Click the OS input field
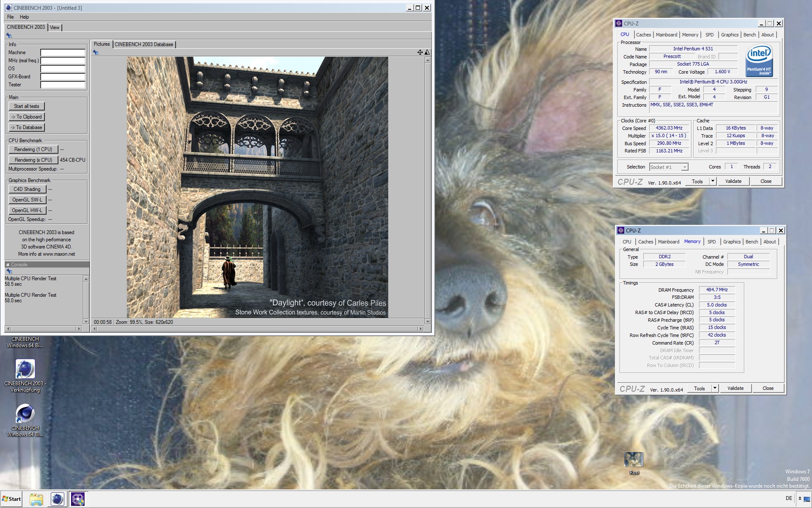 (63, 69)
